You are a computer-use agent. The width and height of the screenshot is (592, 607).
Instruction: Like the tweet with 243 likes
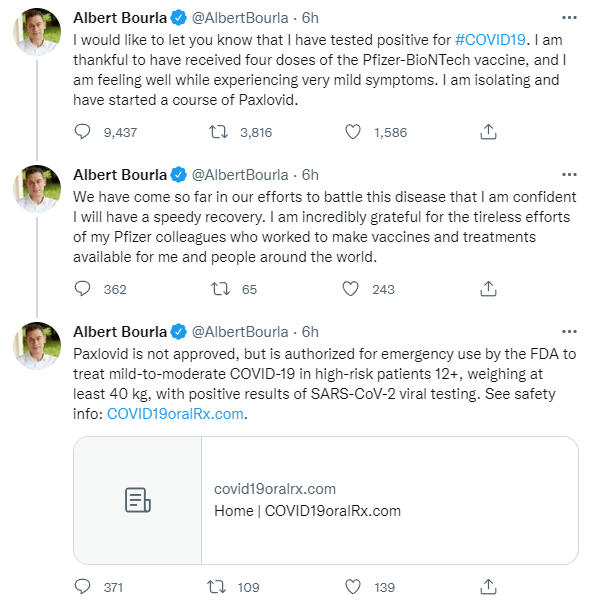pyautogui.click(x=351, y=289)
